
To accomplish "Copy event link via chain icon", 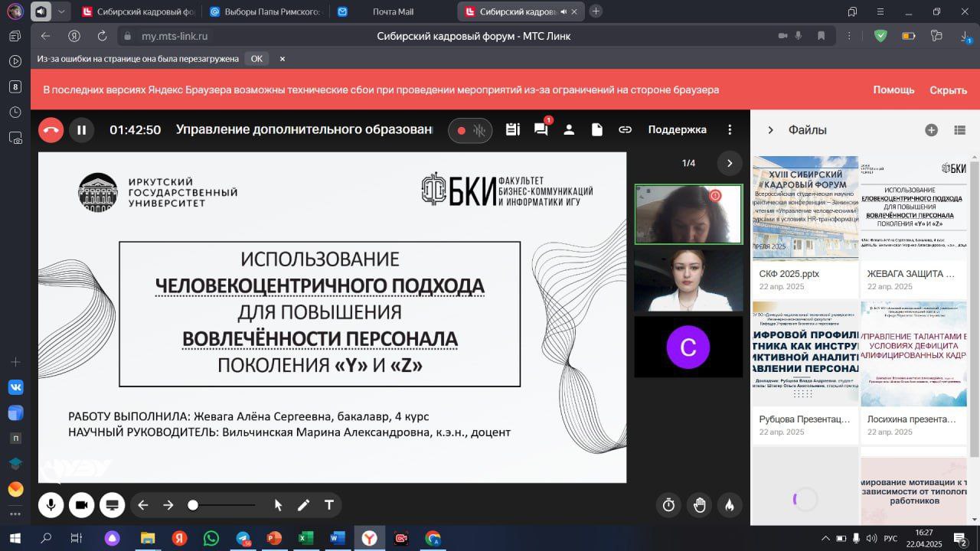I will coord(625,129).
